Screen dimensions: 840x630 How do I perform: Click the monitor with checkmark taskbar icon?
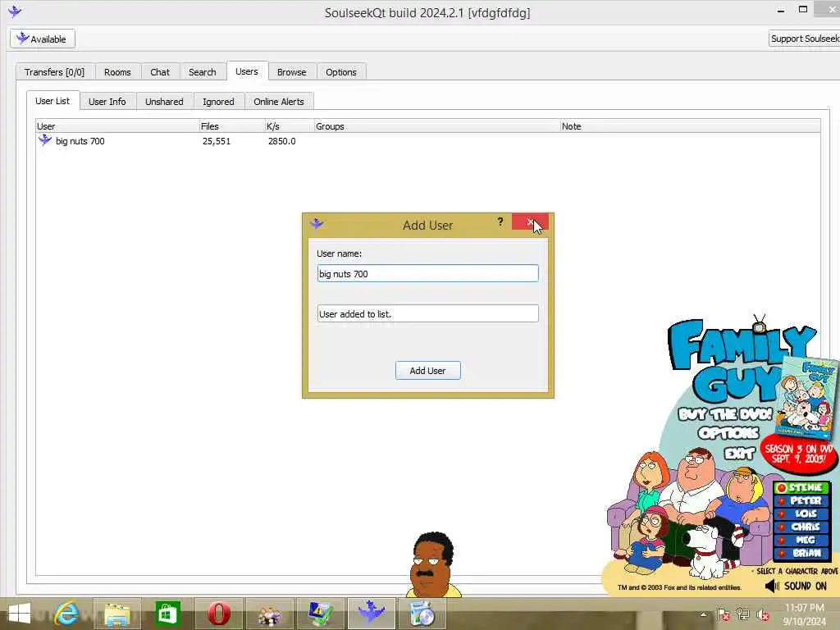click(321, 614)
